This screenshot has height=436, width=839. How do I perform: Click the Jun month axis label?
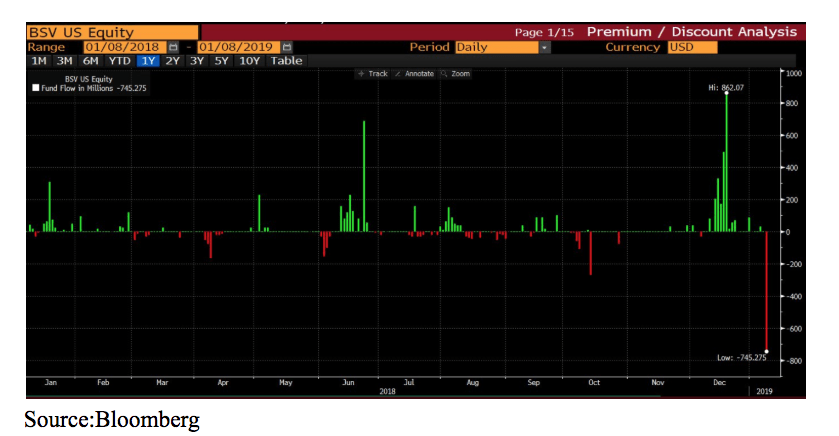click(348, 383)
